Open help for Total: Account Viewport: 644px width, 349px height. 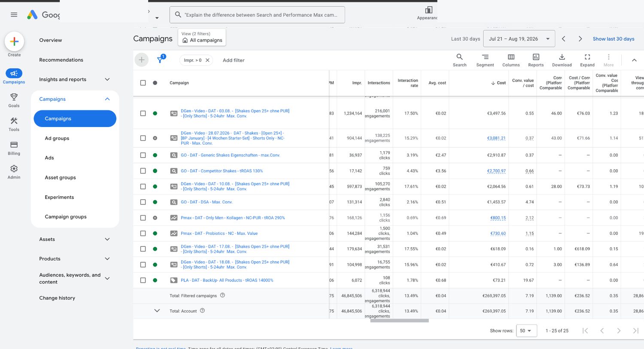(x=202, y=310)
